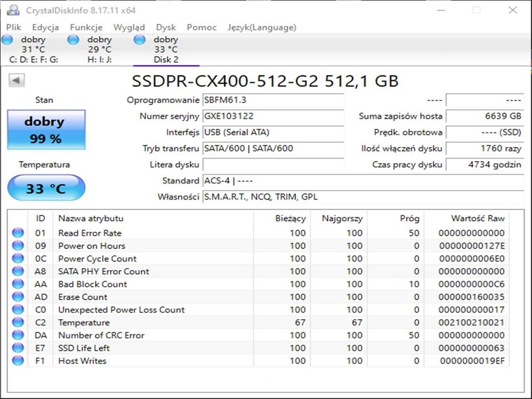Open the Dysk menu
532x399 pixels.
(166, 27)
